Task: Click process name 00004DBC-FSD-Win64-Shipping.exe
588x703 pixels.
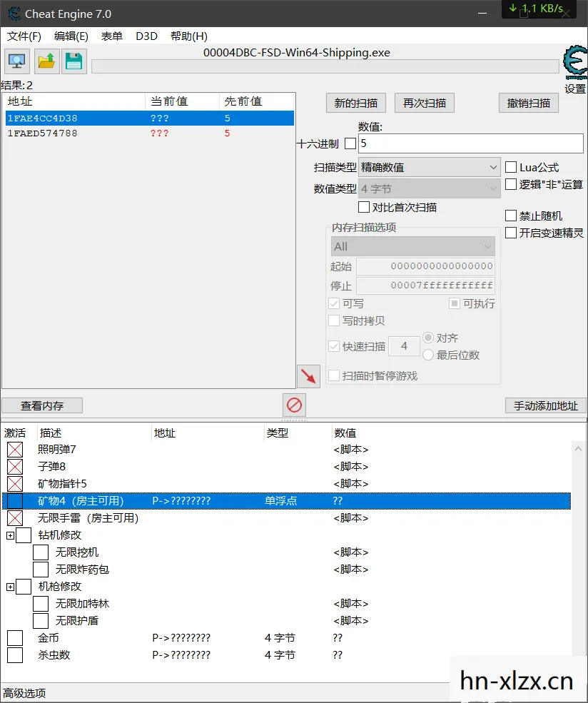Action: [297, 52]
